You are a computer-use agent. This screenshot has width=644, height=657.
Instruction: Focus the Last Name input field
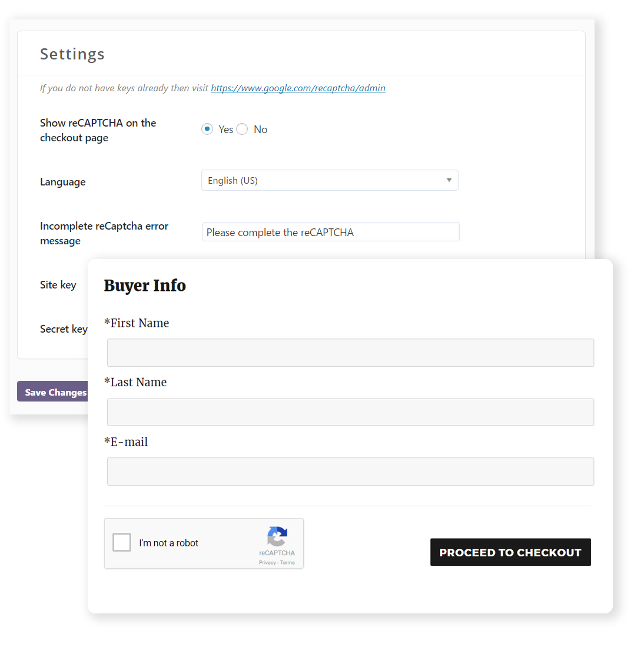point(350,412)
